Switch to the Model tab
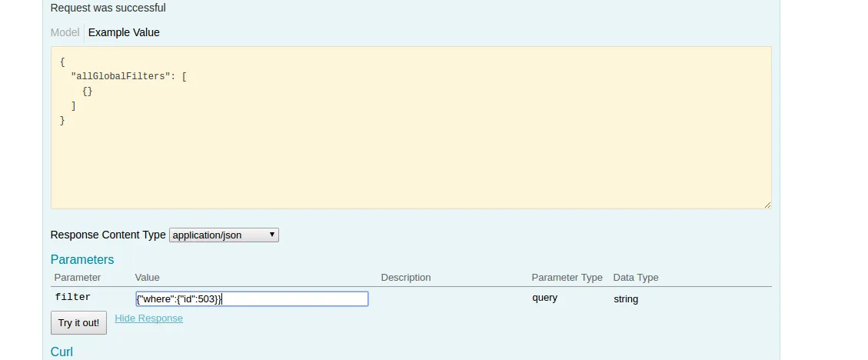The height and width of the screenshot is (360, 868). [65, 32]
